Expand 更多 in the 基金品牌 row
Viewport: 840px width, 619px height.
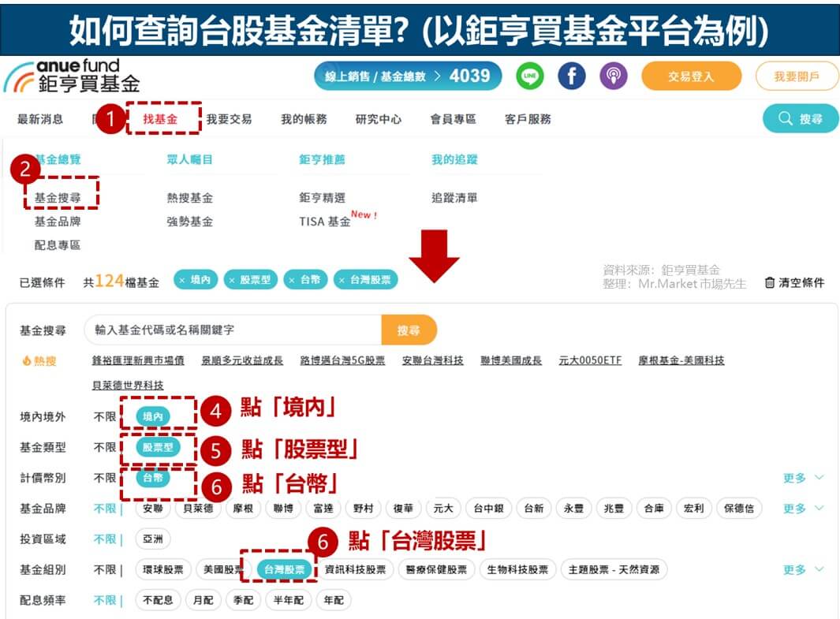click(803, 508)
